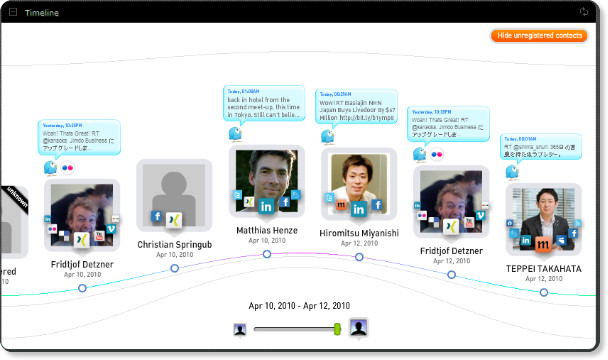Image resolution: width=608 pixels, height=360 pixels.
Task: Click large person icon right of slider
Action: point(358,328)
